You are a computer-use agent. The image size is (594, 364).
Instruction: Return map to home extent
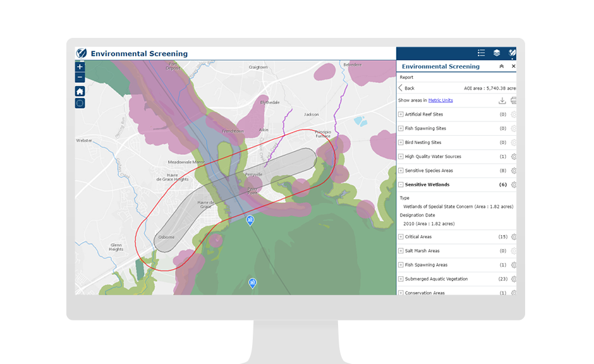point(80,91)
